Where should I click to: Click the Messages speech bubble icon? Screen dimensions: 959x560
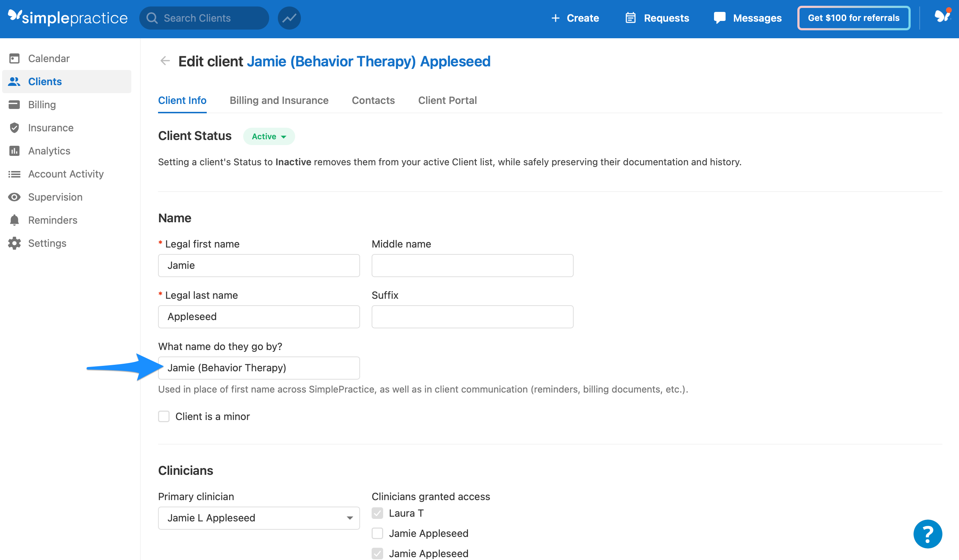pyautogui.click(x=720, y=18)
